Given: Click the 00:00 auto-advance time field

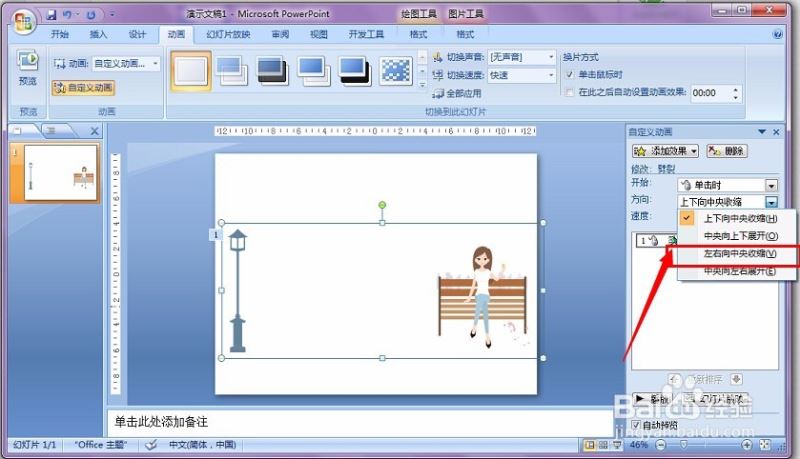Looking at the screenshot, I should click(710, 93).
